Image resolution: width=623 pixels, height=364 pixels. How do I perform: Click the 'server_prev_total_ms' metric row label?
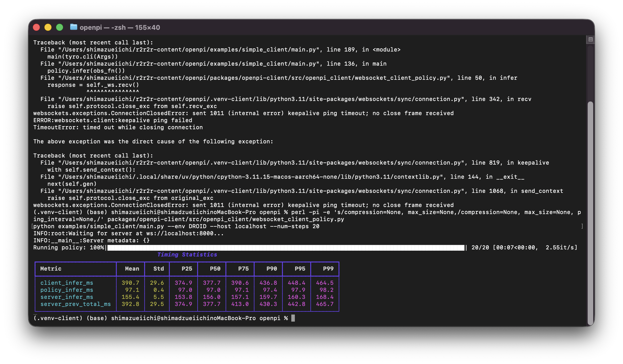[x=75, y=304]
